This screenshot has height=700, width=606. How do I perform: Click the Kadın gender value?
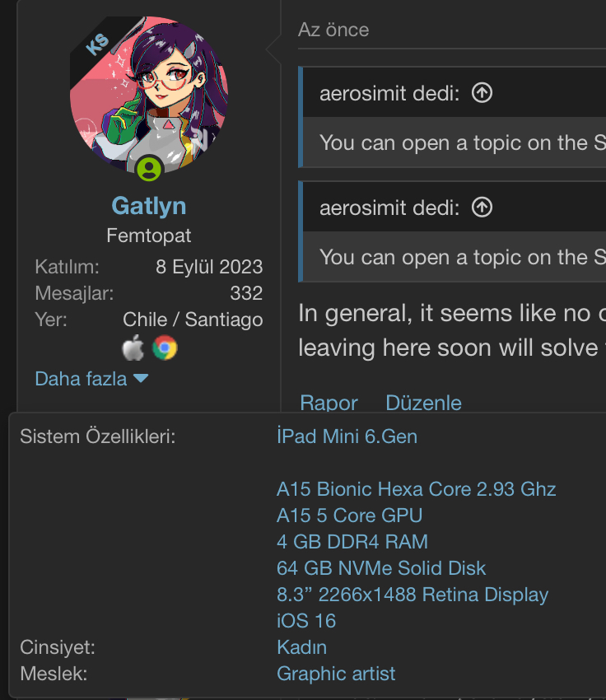[301, 647]
